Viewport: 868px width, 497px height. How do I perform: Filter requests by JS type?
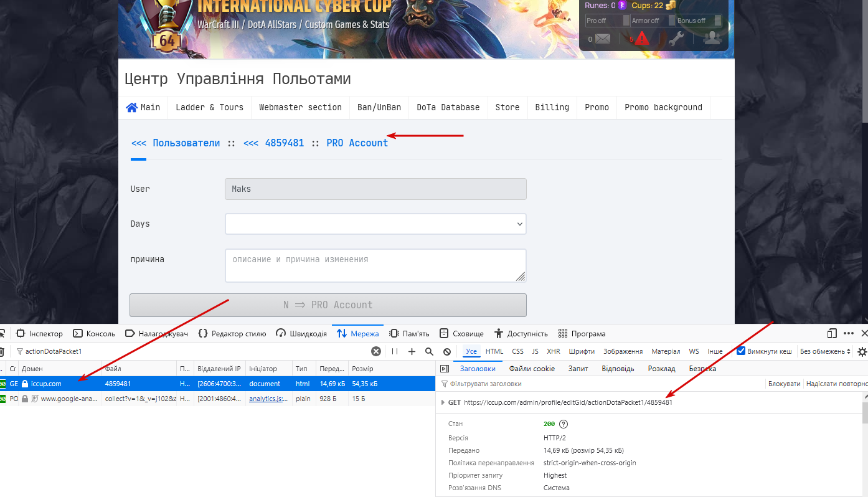point(535,351)
